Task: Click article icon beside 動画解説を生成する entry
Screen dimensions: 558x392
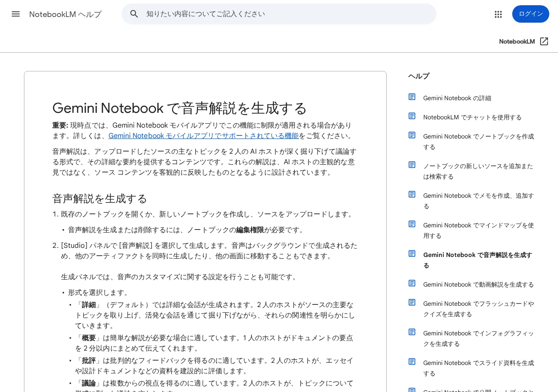Action: click(412, 283)
